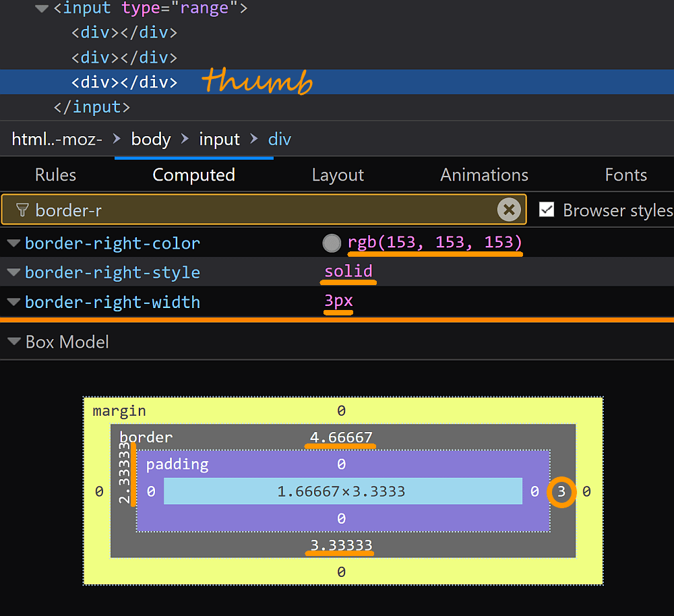Click the filter funnel icon in the filter box
Screen dimensions: 674x616
pyautogui.click(x=22, y=210)
